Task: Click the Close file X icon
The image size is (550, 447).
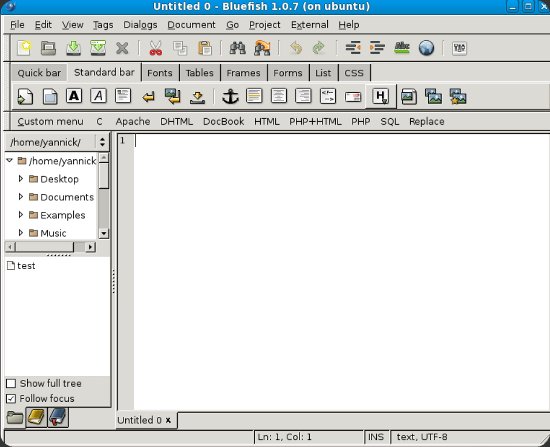Action: click(x=122, y=48)
